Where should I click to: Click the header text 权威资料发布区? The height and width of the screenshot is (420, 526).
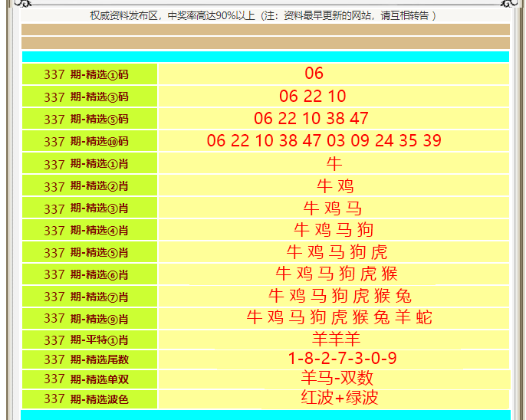(x=127, y=15)
